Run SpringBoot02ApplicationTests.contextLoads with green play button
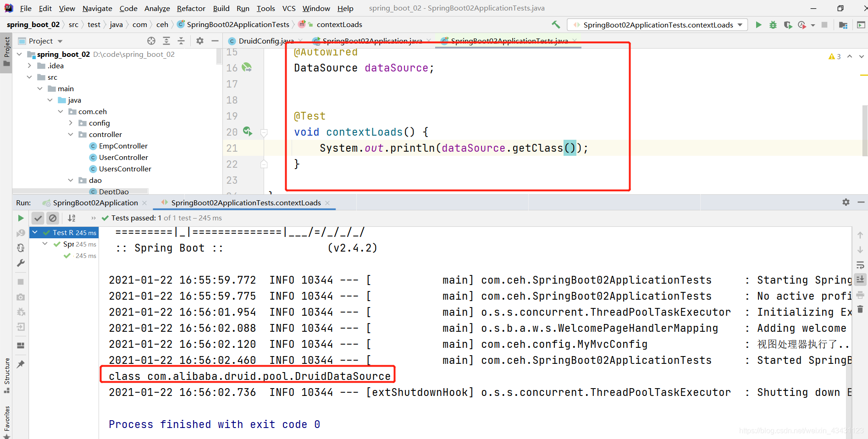Image resolution: width=868 pixels, height=439 pixels. [758, 25]
